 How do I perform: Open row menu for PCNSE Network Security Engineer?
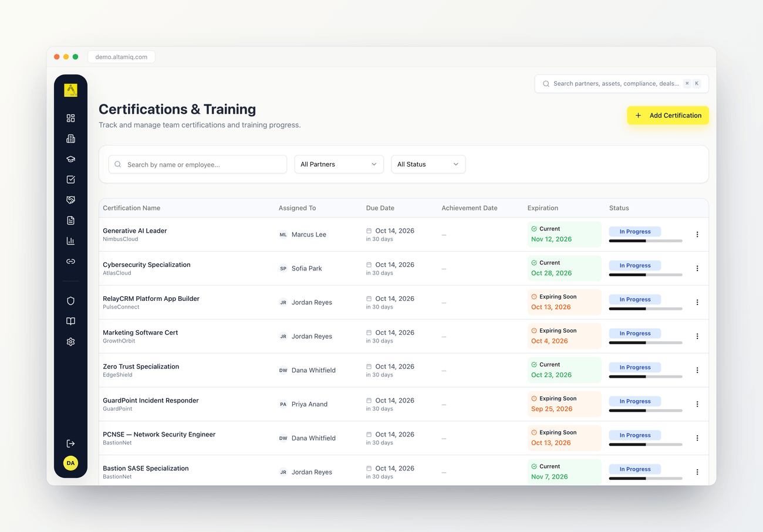pyautogui.click(x=697, y=438)
